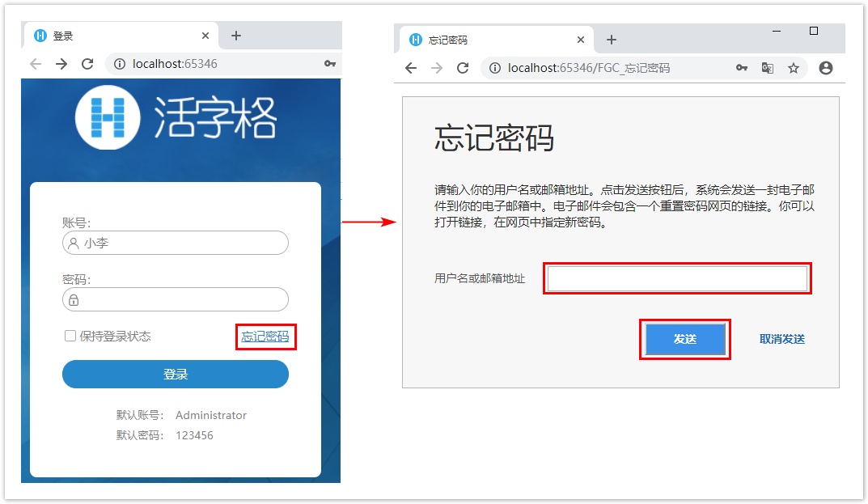Open password manager key icon on 忘记密码 page

(742, 68)
